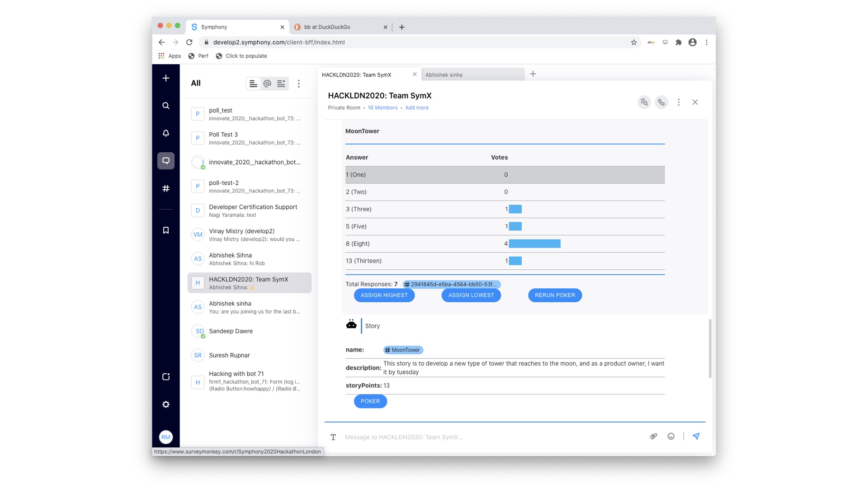Image resolution: width=868 pixels, height=488 pixels.
Task: Open Sandeep Dawre chat
Action: (x=250, y=331)
